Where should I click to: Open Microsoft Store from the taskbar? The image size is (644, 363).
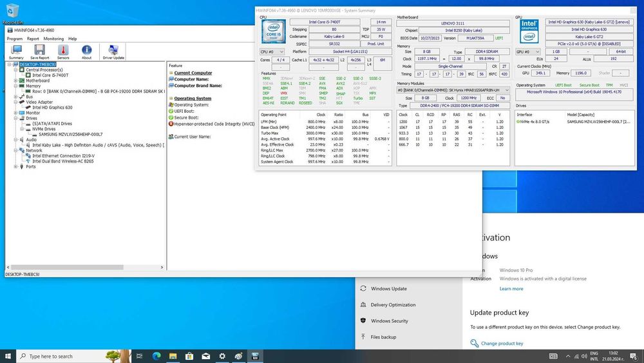click(x=189, y=356)
